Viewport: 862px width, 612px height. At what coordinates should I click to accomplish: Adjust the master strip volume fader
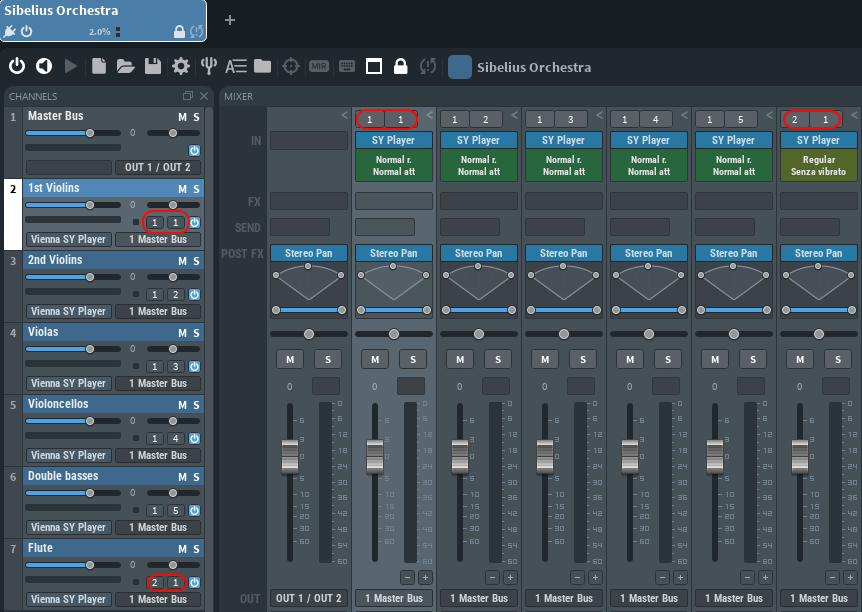(290, 456)
